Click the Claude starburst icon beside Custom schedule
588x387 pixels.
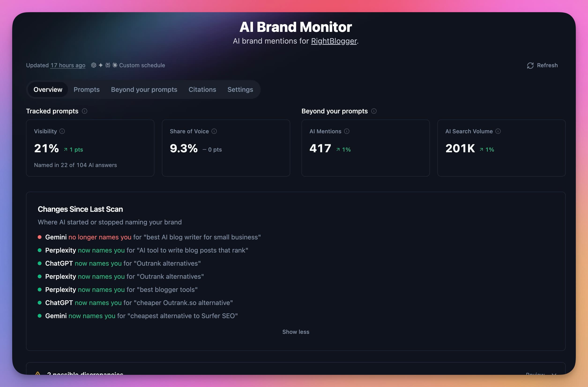(115, 65)
